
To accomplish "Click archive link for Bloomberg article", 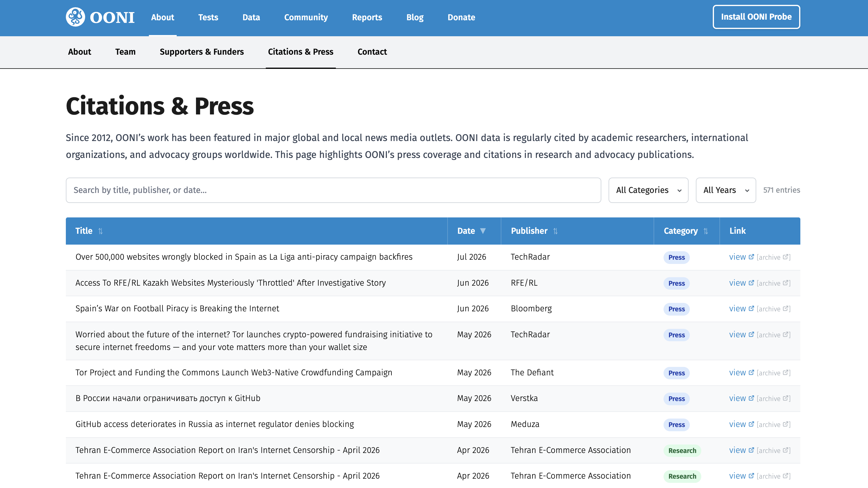I will tap(773, 309).
